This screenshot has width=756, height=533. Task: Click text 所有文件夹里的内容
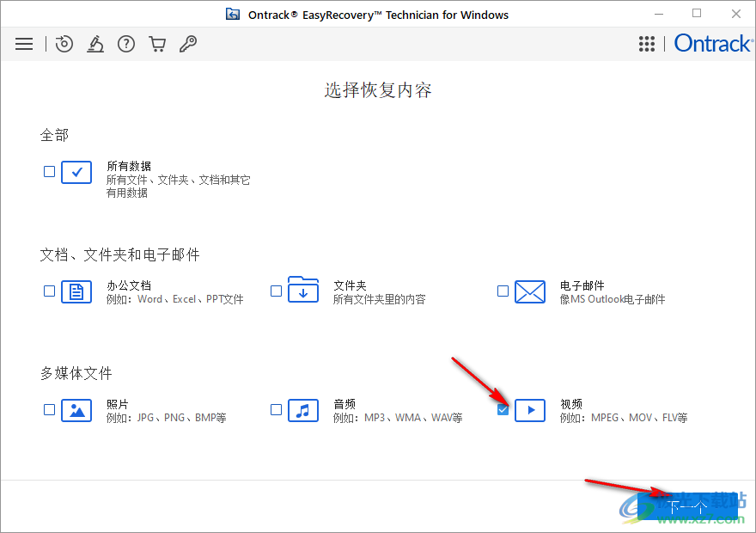[x=380, y=299]
